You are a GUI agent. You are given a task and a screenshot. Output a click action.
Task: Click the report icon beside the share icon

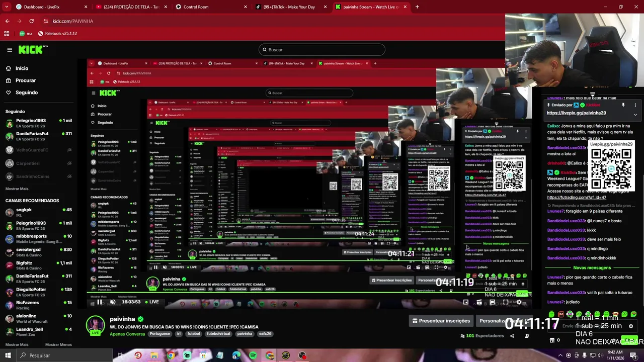coord(527,336)
